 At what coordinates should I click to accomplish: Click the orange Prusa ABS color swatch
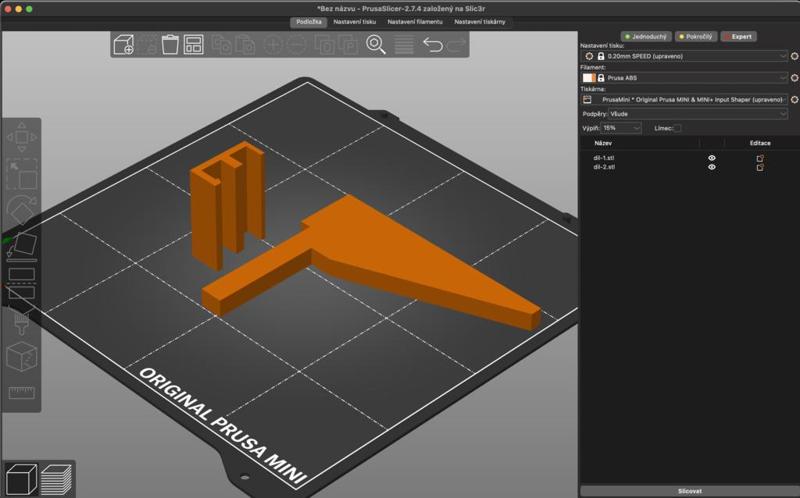click(589, 78)
